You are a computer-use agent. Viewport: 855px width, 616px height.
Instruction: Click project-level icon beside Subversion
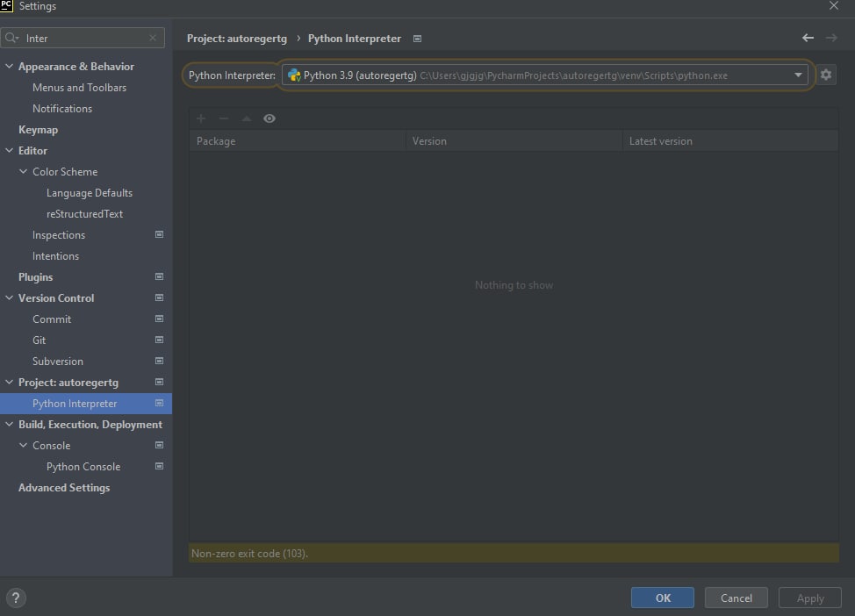159,361
